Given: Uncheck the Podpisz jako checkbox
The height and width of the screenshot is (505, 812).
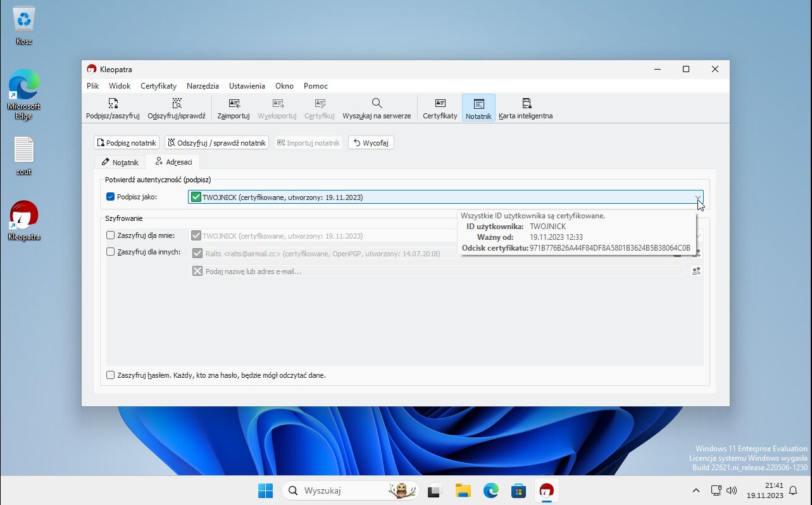Looking at the screenshot, I should click(111, 197).
